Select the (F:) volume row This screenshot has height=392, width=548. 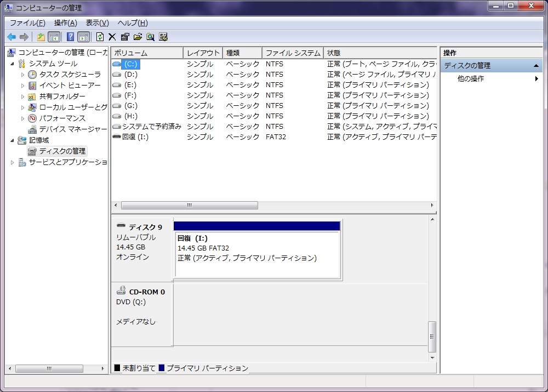click(274, 95)
